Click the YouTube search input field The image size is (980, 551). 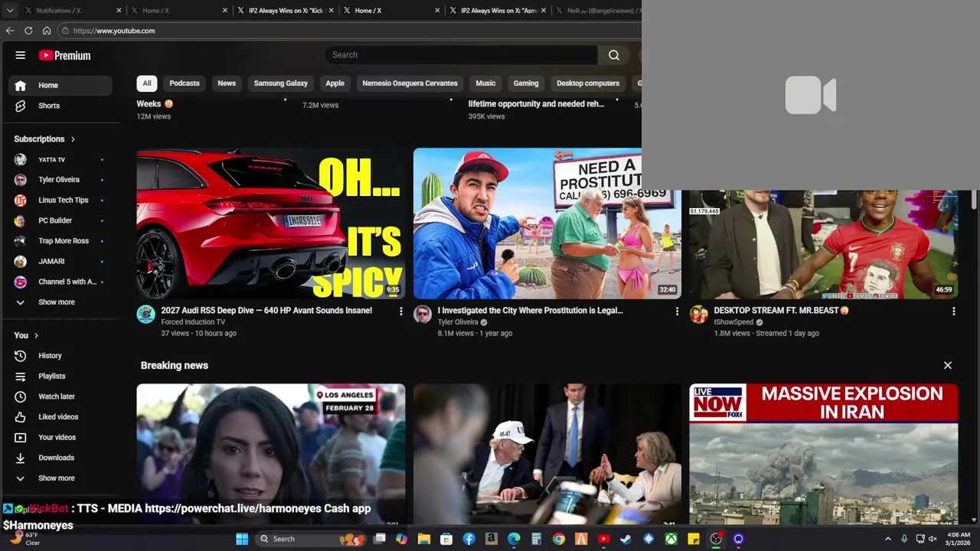tap(462, 55)
